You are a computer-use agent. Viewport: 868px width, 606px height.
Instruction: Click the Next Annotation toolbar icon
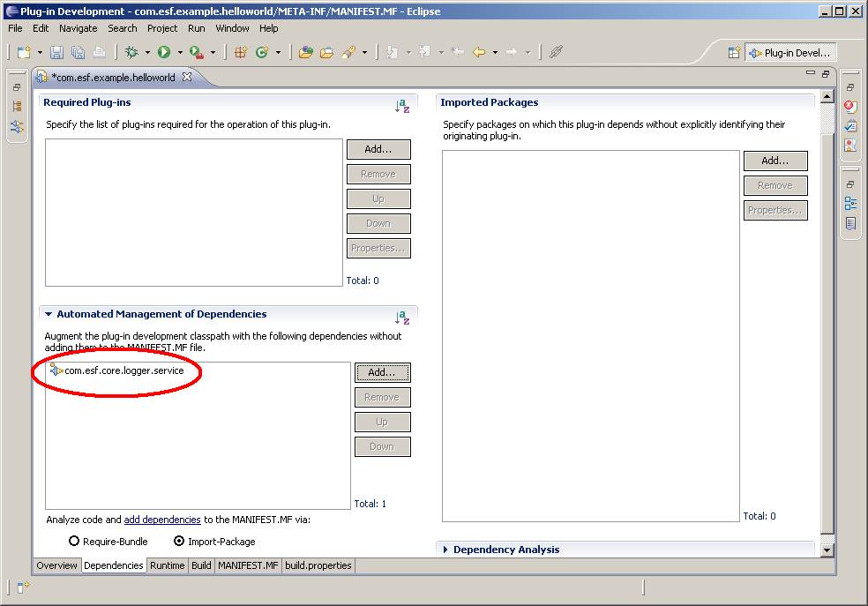(x=392, y=53)
